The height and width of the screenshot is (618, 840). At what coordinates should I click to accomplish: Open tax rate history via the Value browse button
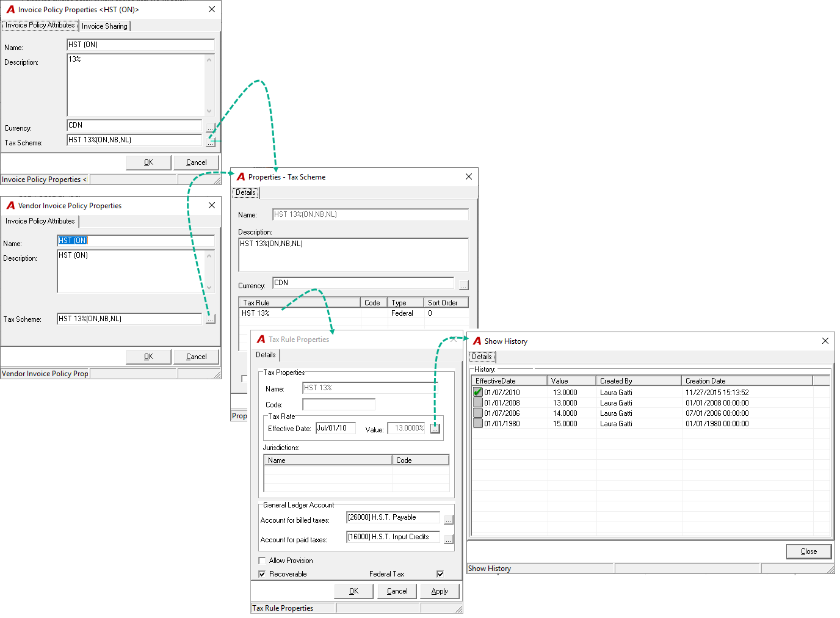pyautogui.click(x=435, y=429)
